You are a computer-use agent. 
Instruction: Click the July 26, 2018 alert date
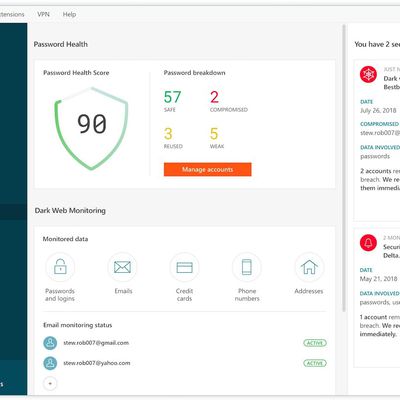tap(378, 110)
